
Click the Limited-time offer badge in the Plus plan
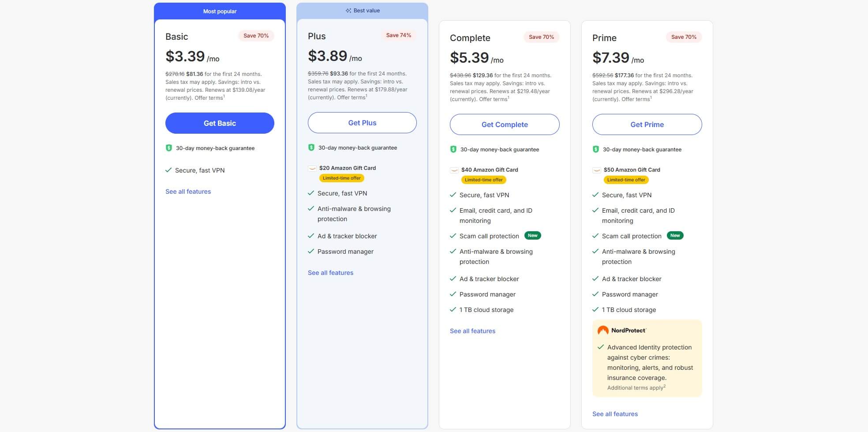coord(341,178)
